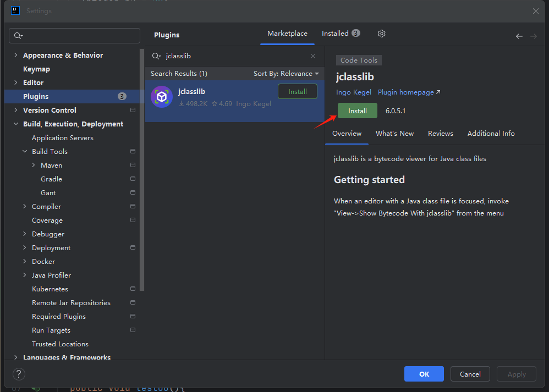Image resolution: width=549 pixels, height=392 pixels.
Task: Select the Overview tab
Action: click(347, 134)
